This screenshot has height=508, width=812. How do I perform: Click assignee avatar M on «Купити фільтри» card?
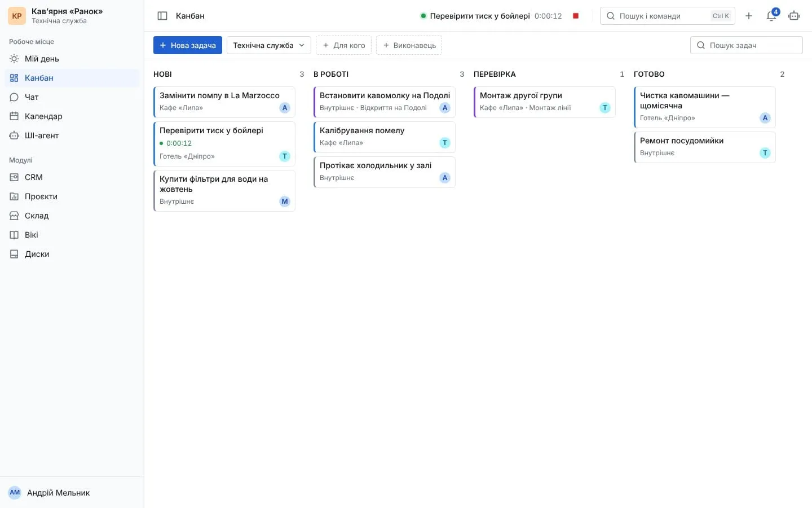(x=285, y=202)
